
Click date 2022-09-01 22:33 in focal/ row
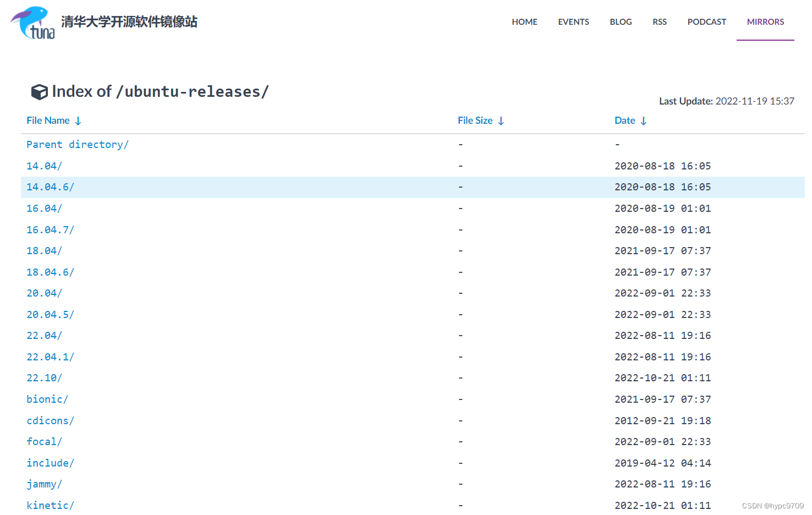662,442
